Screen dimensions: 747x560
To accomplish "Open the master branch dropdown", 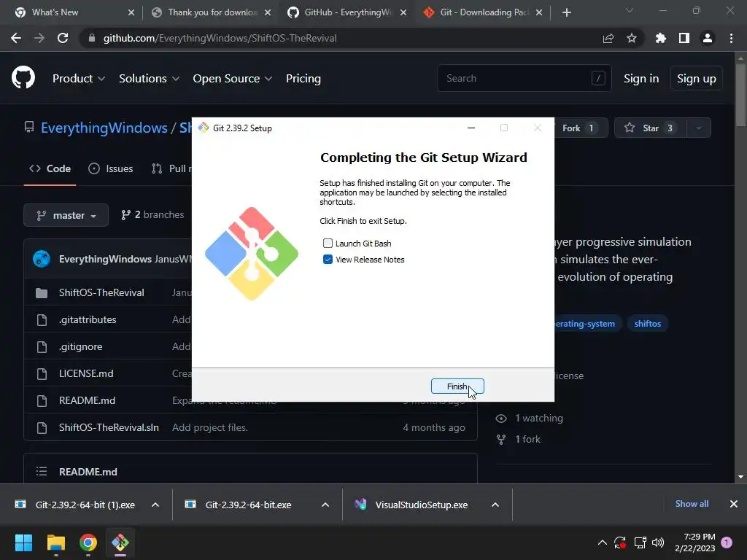I will pyautogui.click(x=66, y=215).
